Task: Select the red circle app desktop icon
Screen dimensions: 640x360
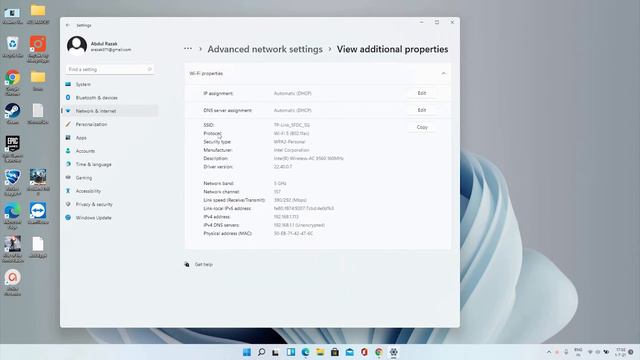Action: pyautogui.click(x=13, y=282)
